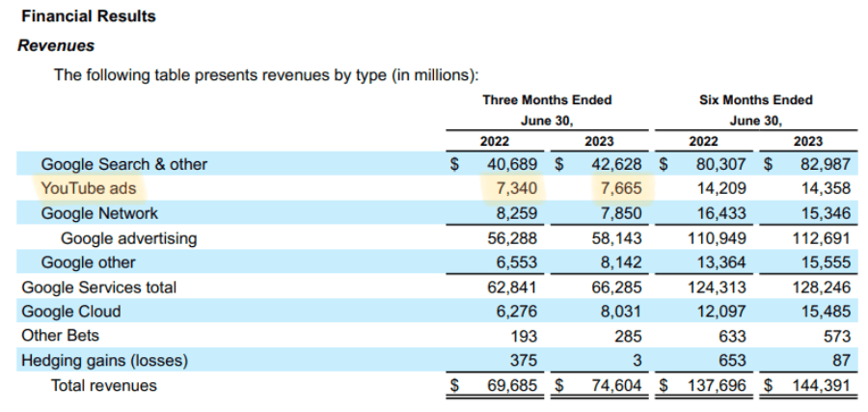
Task: Click the 'Financial Results' heading
Action: 89,16
